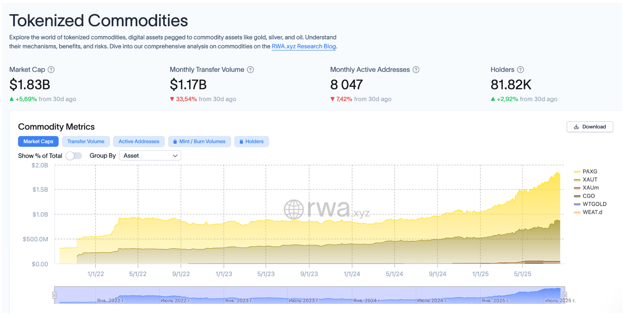Click the download arrow icon
Image resolution: width=644 pixels, height=318 pixels.
(x=576, y=127)
